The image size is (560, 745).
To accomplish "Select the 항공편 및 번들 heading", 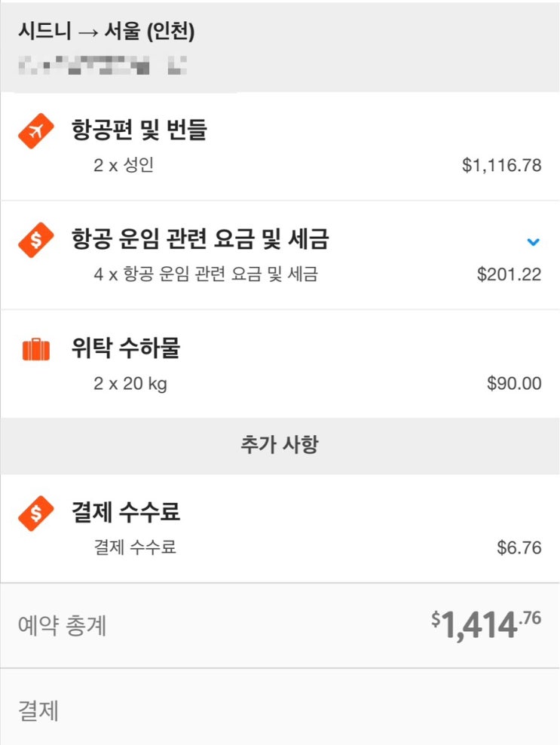I will (139, 130).
